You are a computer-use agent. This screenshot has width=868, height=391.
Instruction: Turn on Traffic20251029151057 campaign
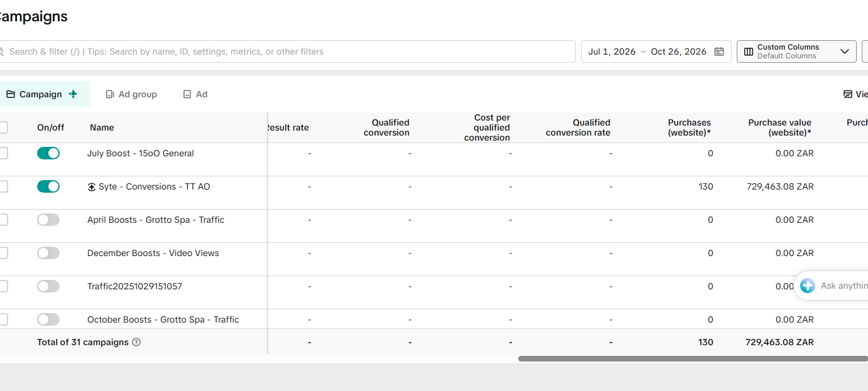pos(48,286)
